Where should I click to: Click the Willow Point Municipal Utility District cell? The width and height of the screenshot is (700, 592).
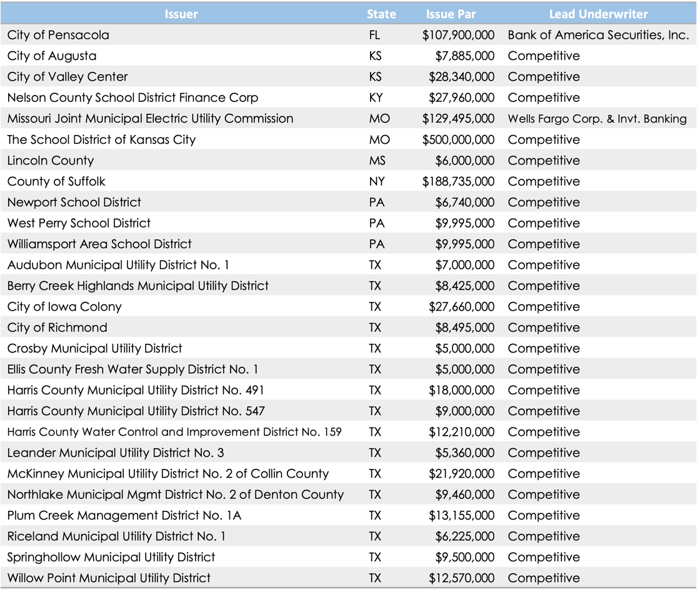(x=109, y=578)
